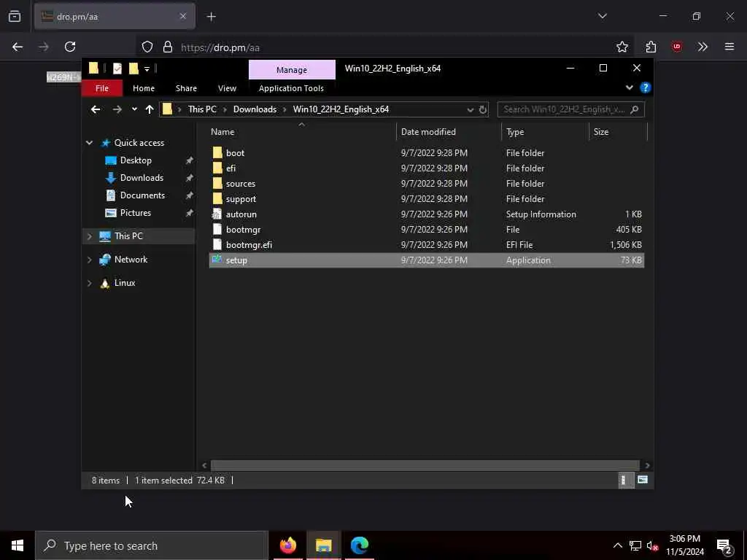Click Properties icon in quick access toolbar
The height and width of the screenshot is (560, 747).
[x=117, y=69]
